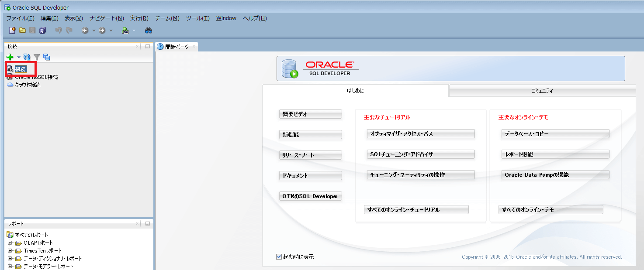This screenshot has width=644, height=270.
Task: Click the ドキュメント button
Action: 310,175
